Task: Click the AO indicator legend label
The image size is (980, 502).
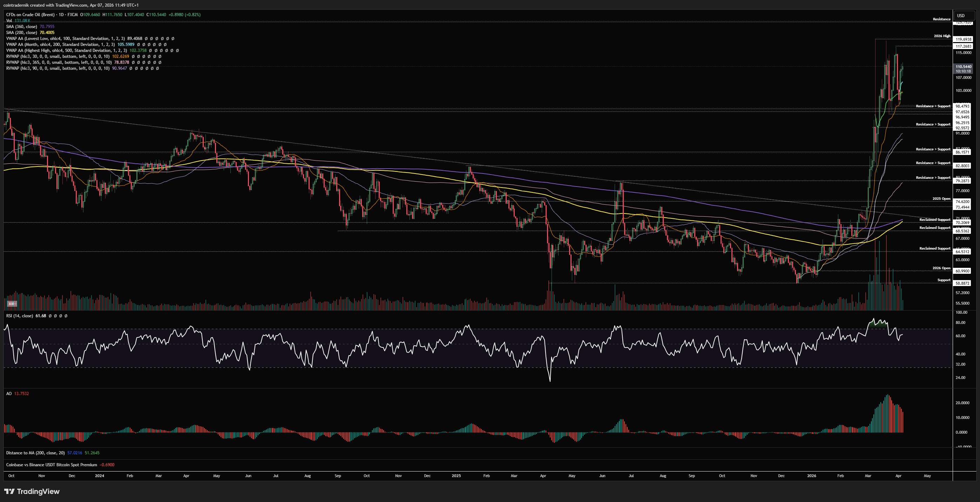Action: [9, 394]
